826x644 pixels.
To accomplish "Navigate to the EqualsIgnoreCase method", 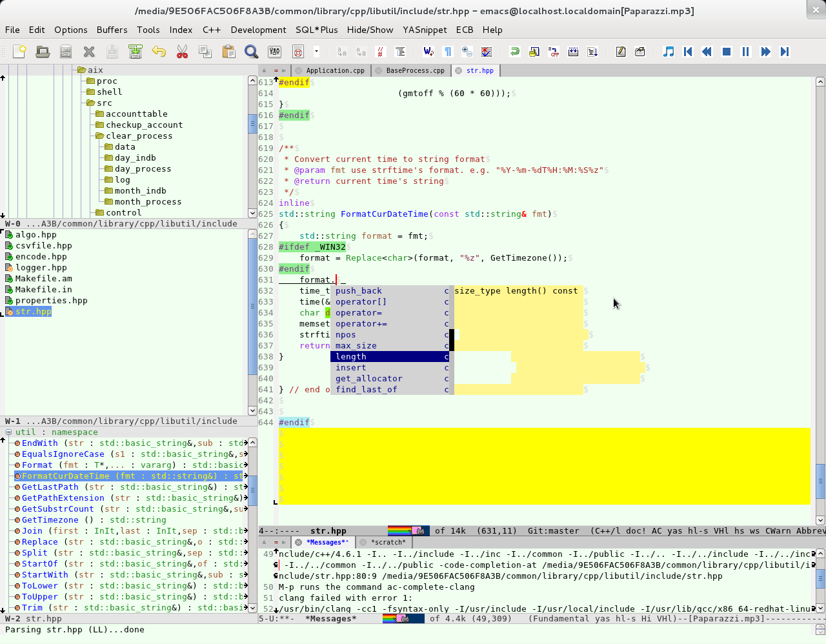I will 63,454.
